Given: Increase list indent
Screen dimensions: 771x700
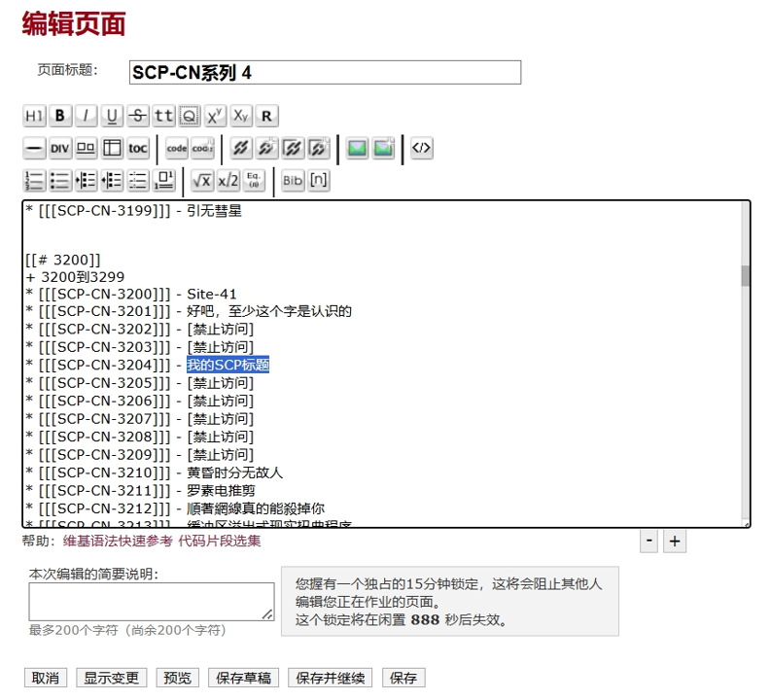Looking at the screenshot, I should [87, 181].
